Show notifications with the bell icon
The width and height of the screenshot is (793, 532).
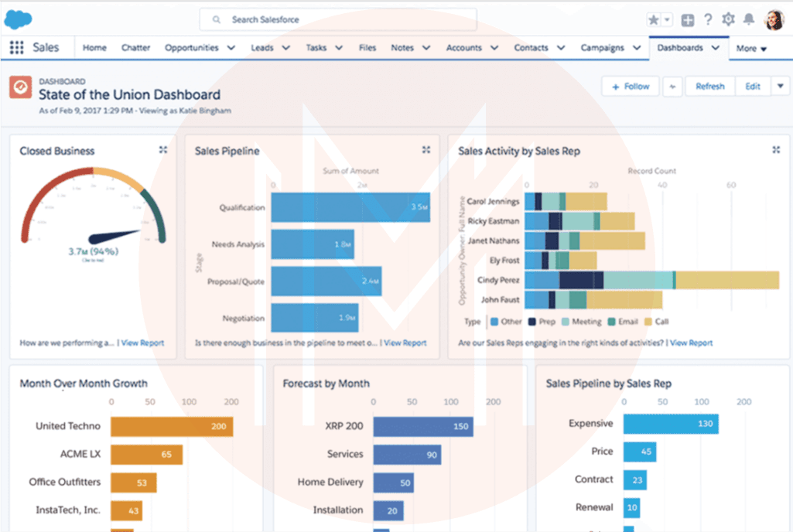(x=748, y=20)
